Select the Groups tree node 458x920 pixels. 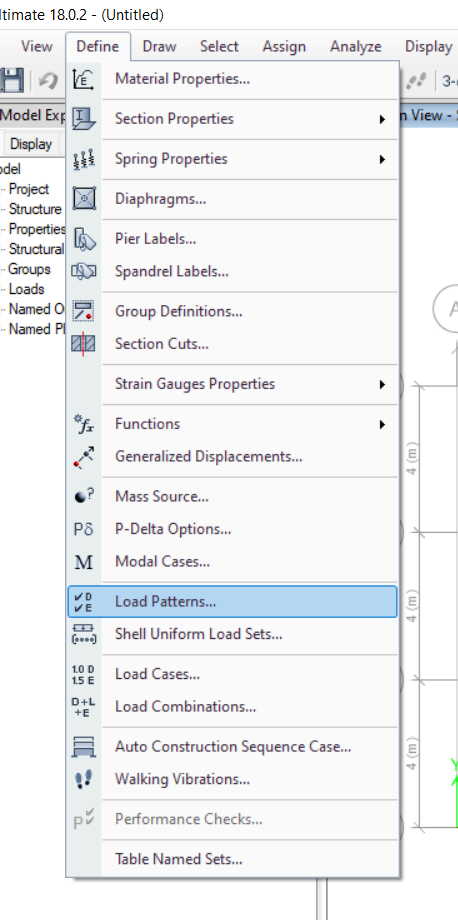pos(29,269)
